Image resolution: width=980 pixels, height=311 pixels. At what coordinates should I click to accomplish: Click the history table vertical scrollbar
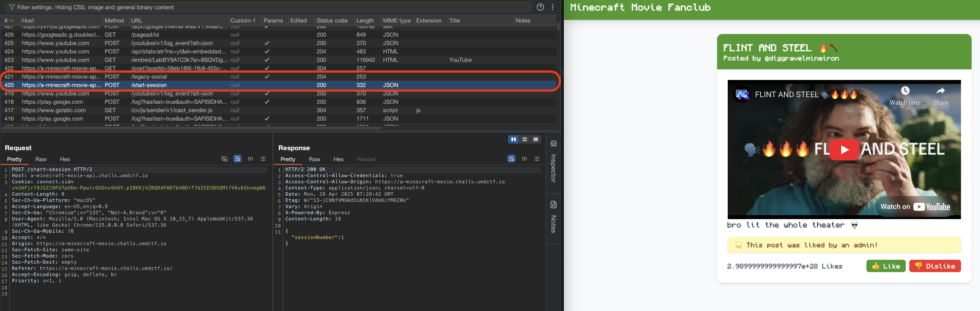tap(558, 27)
